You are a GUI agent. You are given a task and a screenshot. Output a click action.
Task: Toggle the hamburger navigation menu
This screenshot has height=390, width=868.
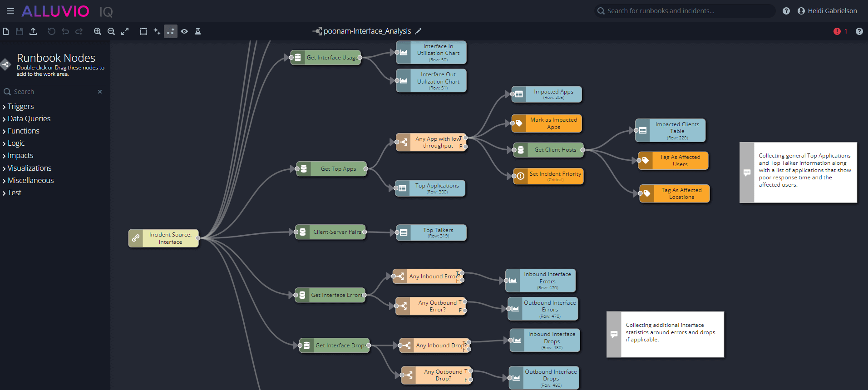coord(10,11)
